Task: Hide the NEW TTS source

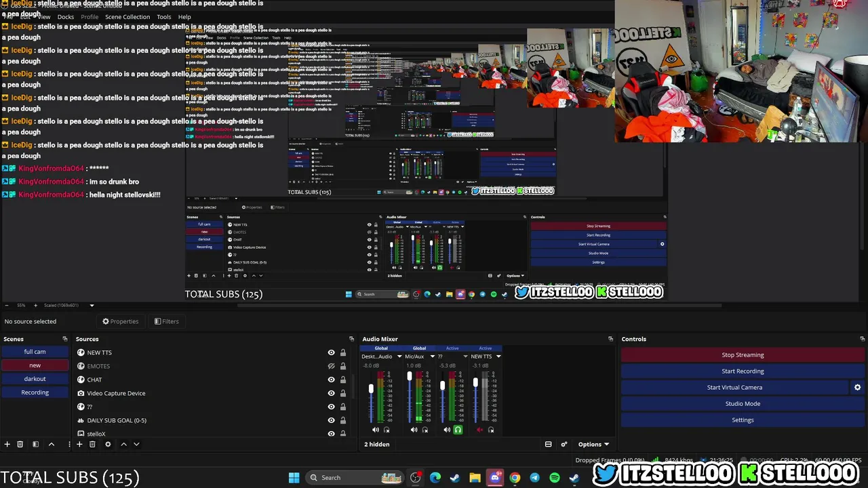Action: click(x=331, y=352)
